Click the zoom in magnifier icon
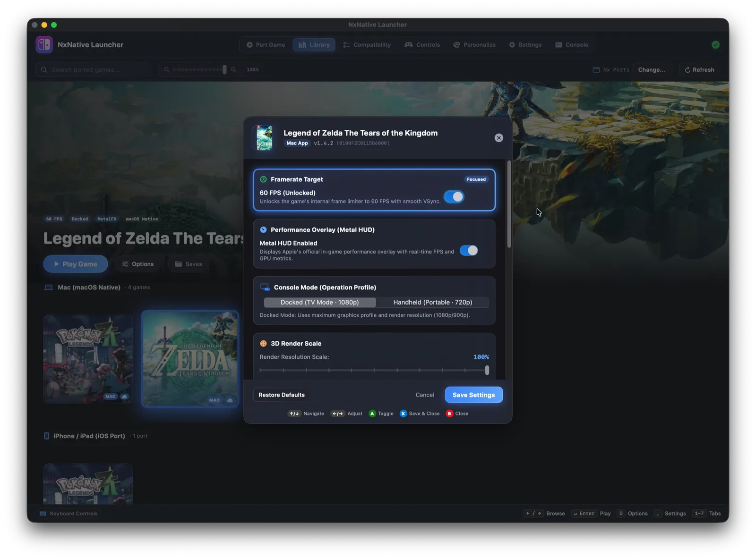 [233, 70]
